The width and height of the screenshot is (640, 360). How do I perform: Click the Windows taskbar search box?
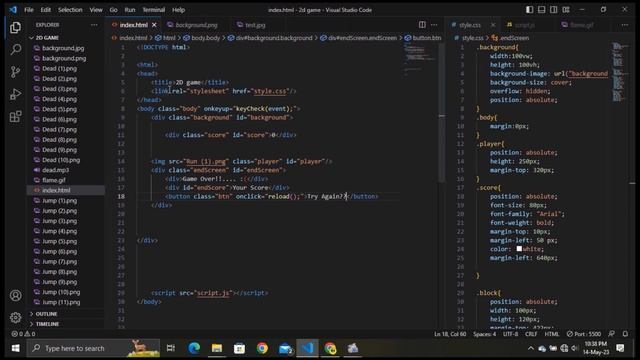93,348
